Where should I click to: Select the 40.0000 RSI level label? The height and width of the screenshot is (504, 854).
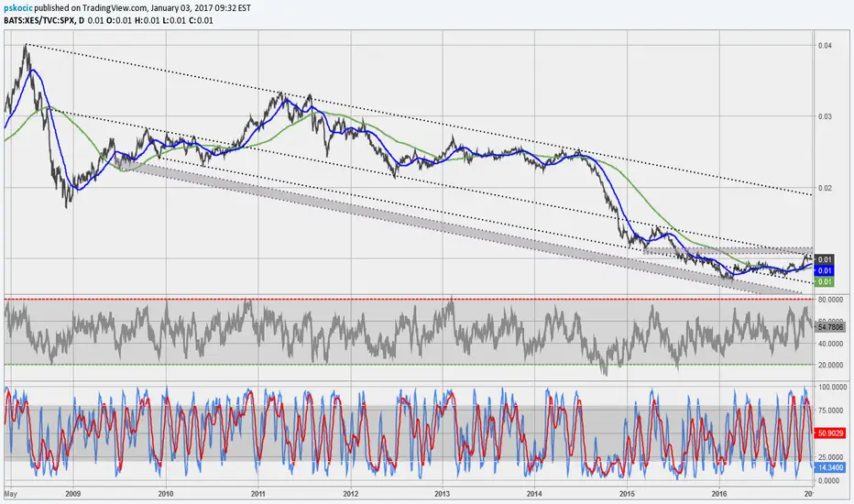point(830,344)
